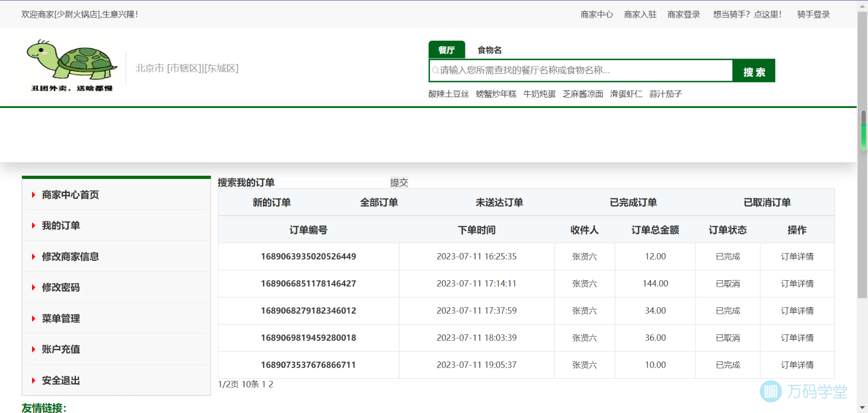Click the vertical scrollbar thumb
This screenshot has width=868, height=413.
[x=863, y=154]
